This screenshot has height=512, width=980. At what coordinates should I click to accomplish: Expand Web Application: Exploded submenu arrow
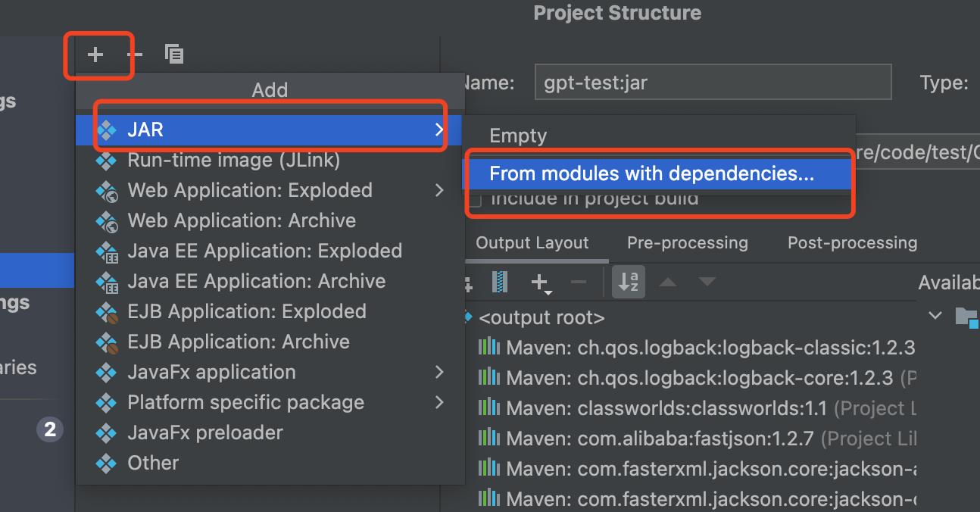pyautogui.click(x=439, y=190)
